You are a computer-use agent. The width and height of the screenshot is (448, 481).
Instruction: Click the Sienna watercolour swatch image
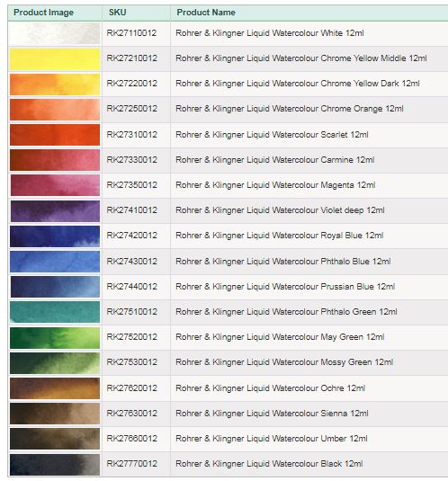[55, 414]
